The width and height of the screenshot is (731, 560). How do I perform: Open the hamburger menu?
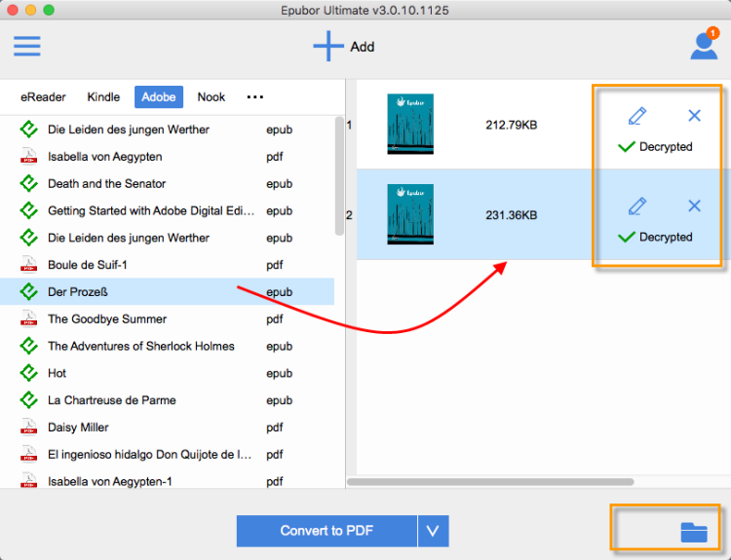[27, 46]
